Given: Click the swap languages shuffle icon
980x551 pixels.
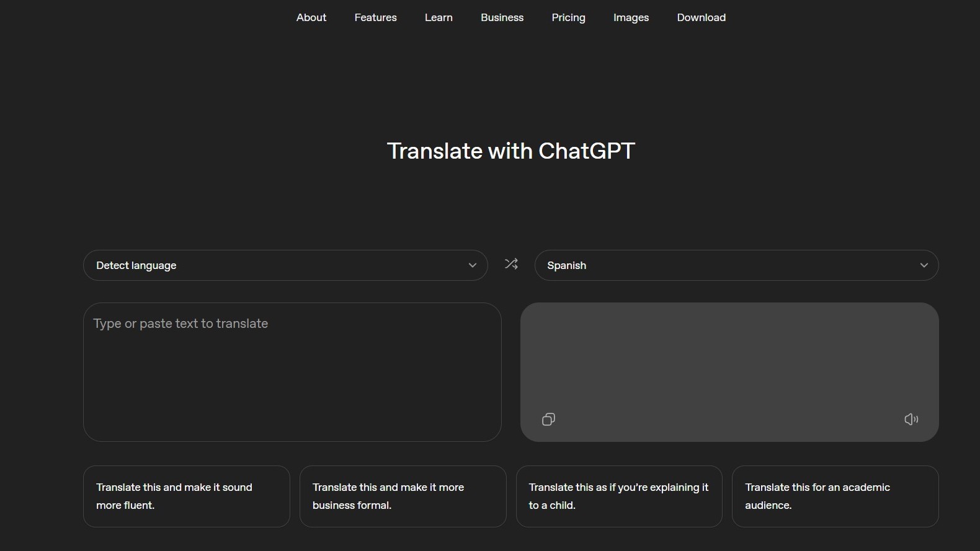Looking at the screenshot, I should (x=511, y=264).
